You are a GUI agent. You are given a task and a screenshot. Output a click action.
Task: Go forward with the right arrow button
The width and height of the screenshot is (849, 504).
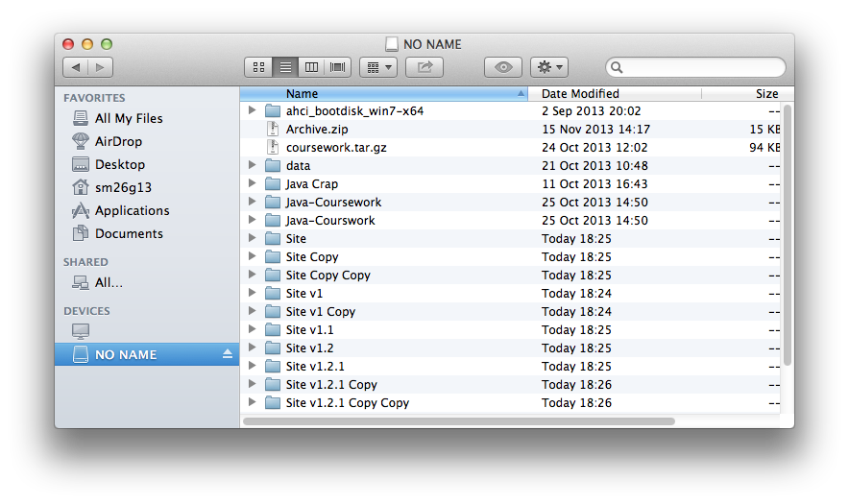click(101, 67)
